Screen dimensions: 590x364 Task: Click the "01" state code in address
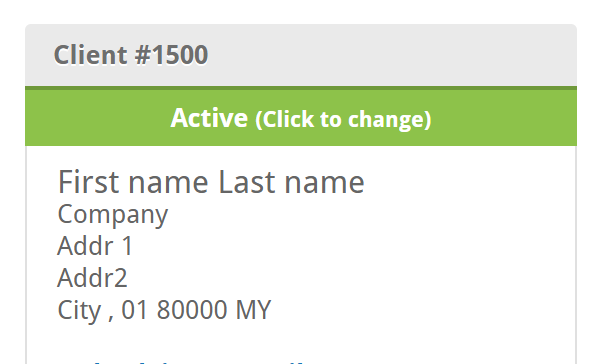pos(134,310)
